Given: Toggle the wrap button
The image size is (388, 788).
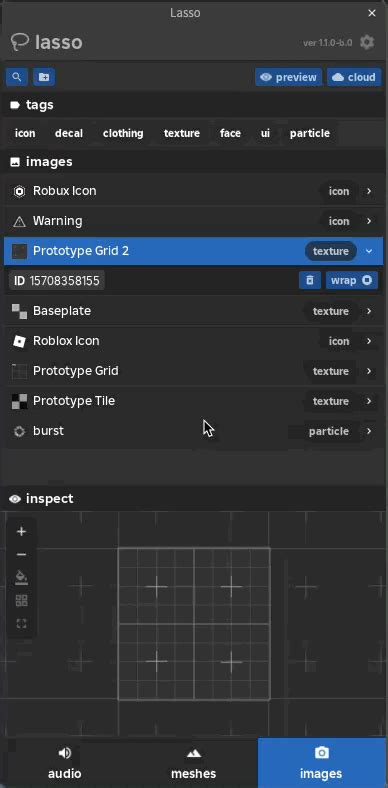Looking at the screenshot, I should coord(352,280).
